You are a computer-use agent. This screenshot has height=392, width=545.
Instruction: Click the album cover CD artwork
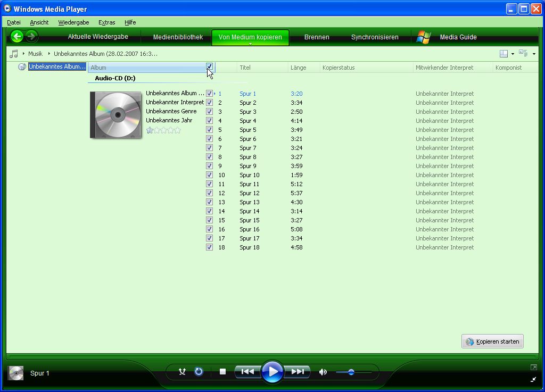115,115
